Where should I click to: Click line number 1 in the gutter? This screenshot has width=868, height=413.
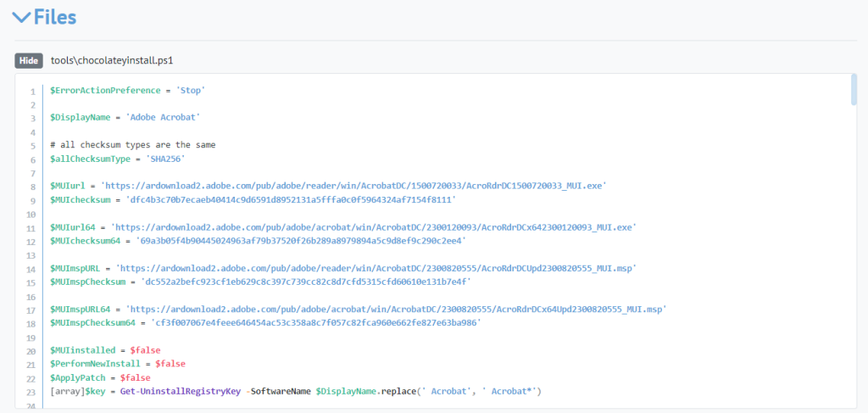click(31, 90)
